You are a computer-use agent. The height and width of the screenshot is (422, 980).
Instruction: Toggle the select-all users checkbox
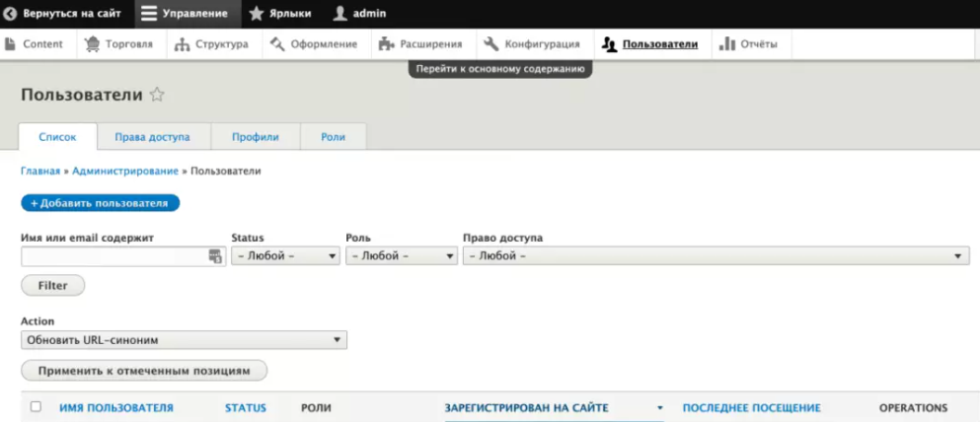36,406
